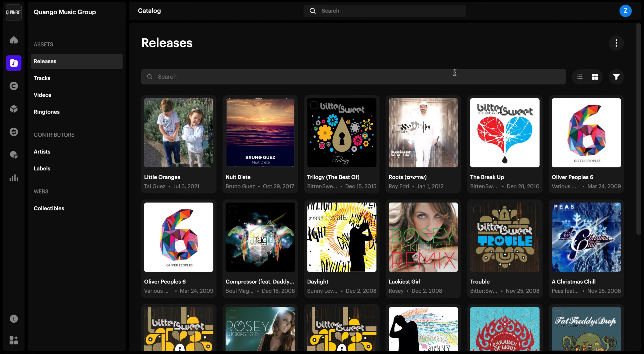Click the top bar search magnifier icon
Screen dimensions: 644x354
pyautogui.click(x=312, y=11)
